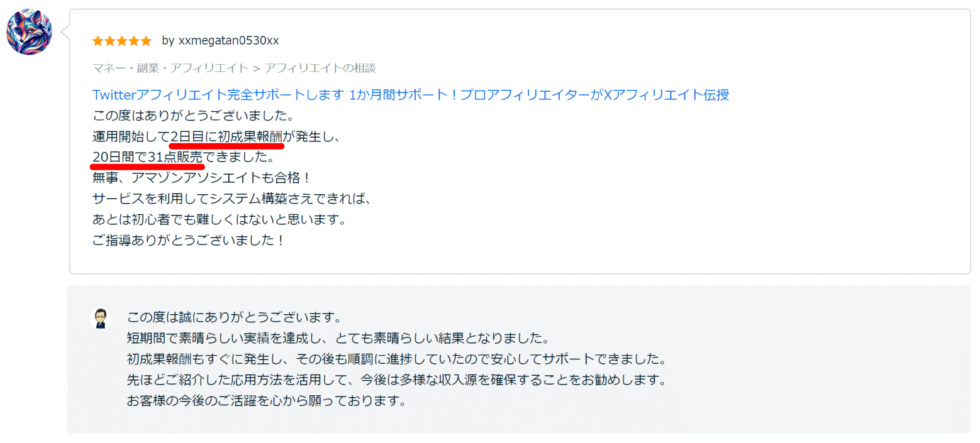Screen dimensions: 980x443
Task: Open the Twitterアフィリエイト完全サポートします service link
Action: coord(410,95)
